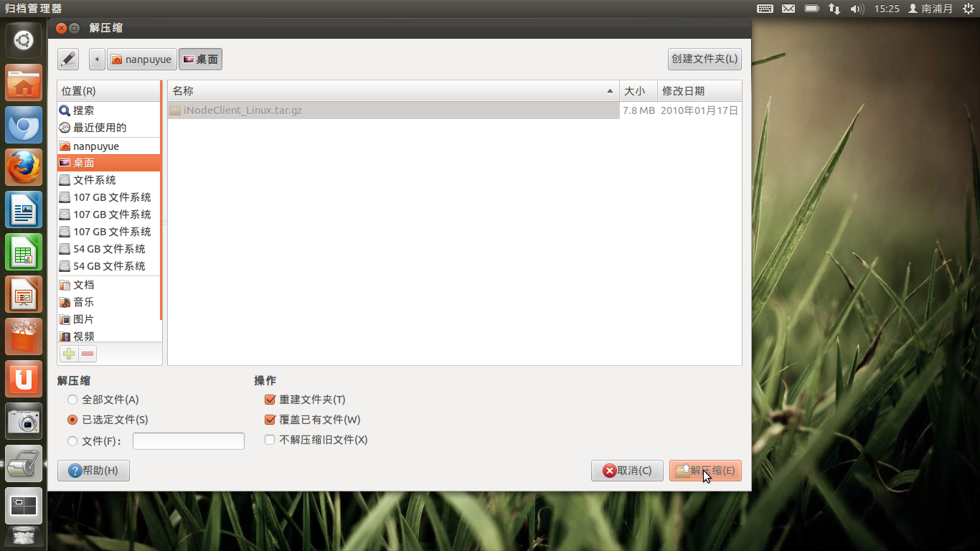Click the back arrow beside nanpuyue path
The image size is (980, 551).
(97, 59)
